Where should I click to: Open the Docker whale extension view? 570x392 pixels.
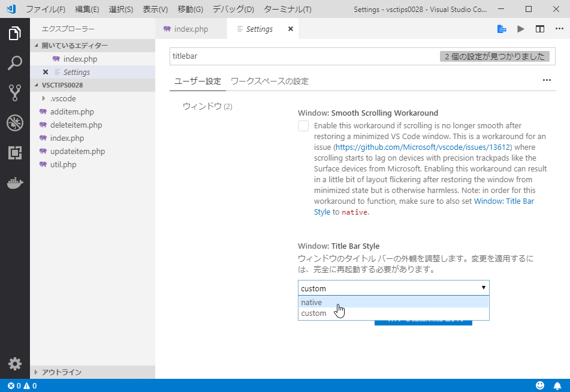tap(14, 184)
